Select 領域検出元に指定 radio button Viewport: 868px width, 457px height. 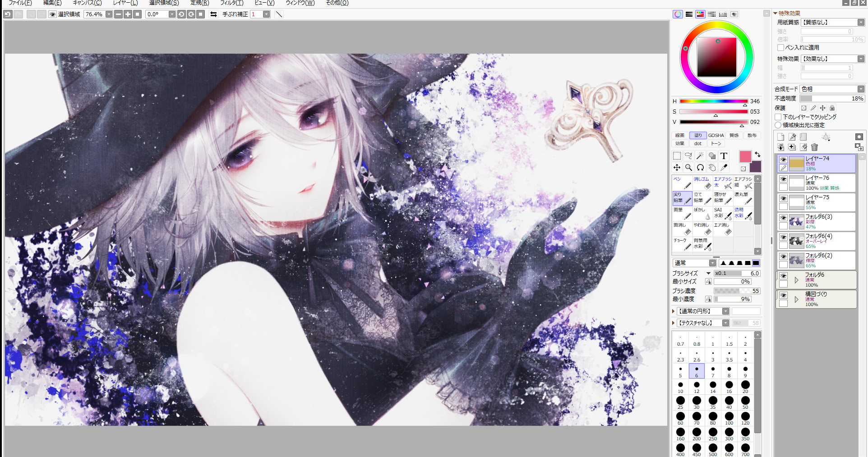(778, 125)
